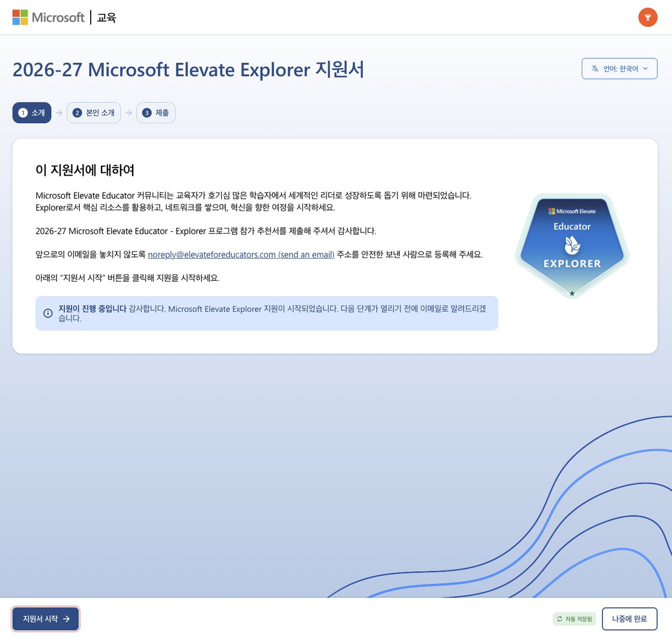Click the title 2026-27 Microsoft Elevate Explorer 지원서
This screenshot has height=640, width=672.
[188, 69]
